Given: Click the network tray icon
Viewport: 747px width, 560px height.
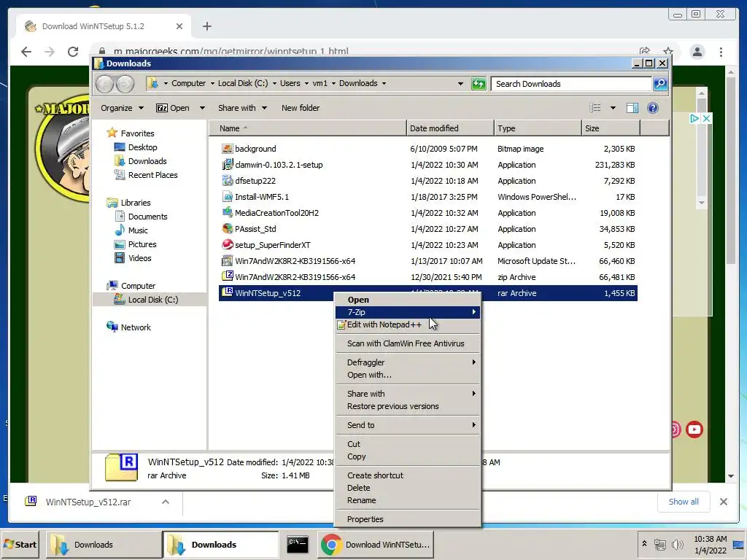Looking at the screenshot, I should [659, 544].
